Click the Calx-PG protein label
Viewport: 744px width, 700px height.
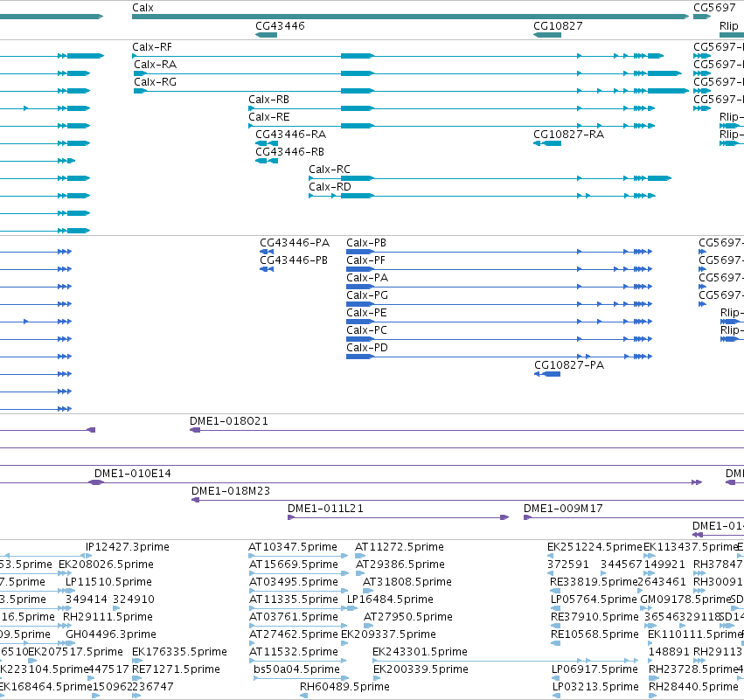point(367,295)
